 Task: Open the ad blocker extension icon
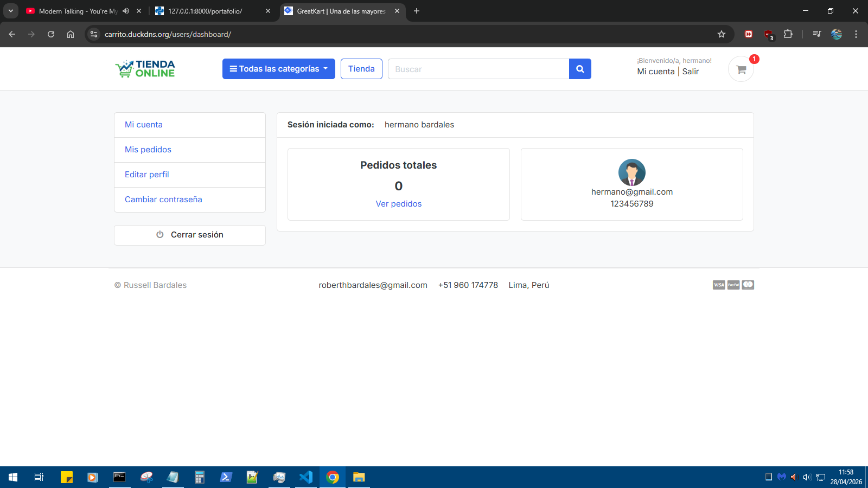click(x=769, y=35)
